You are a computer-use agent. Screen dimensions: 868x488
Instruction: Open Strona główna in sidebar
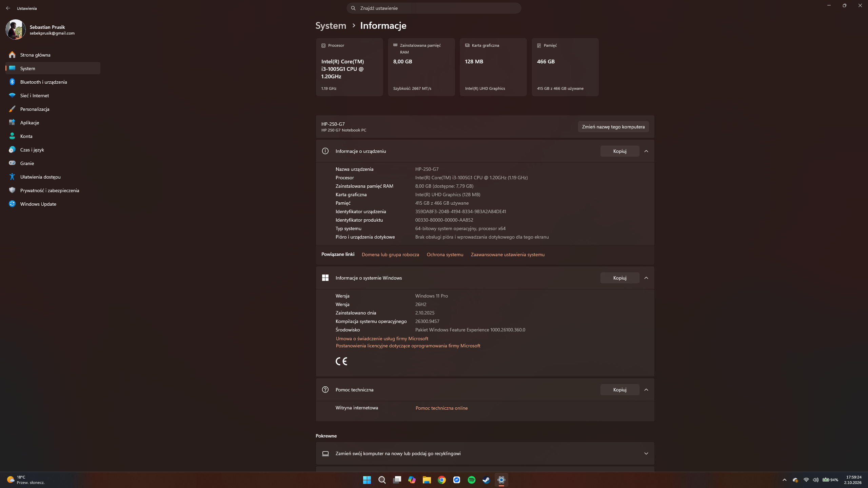[x=53, y=55]
